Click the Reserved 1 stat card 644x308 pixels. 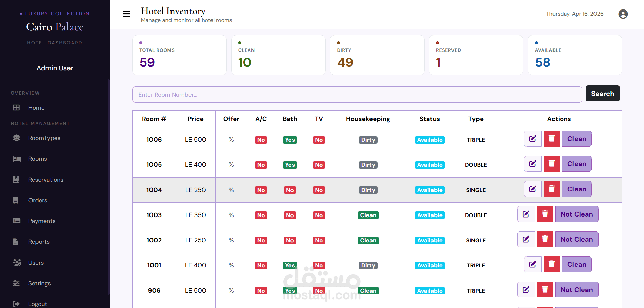(x=476, y=55)
